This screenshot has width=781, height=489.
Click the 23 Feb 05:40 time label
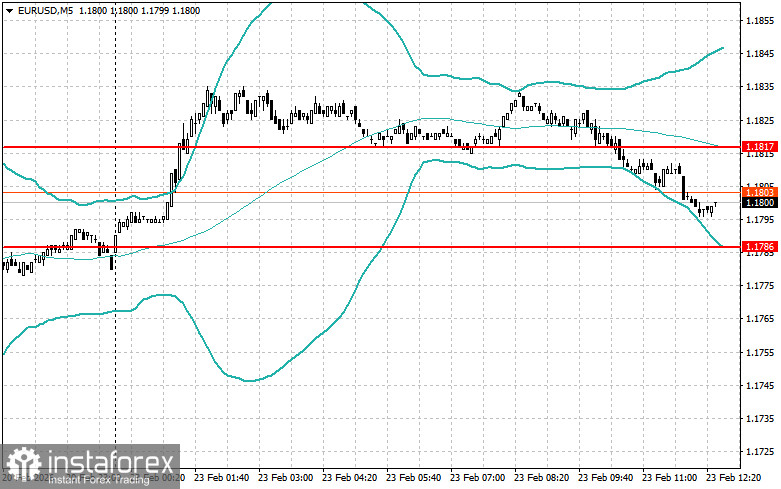pyautogui.click(x=413, y=478)
